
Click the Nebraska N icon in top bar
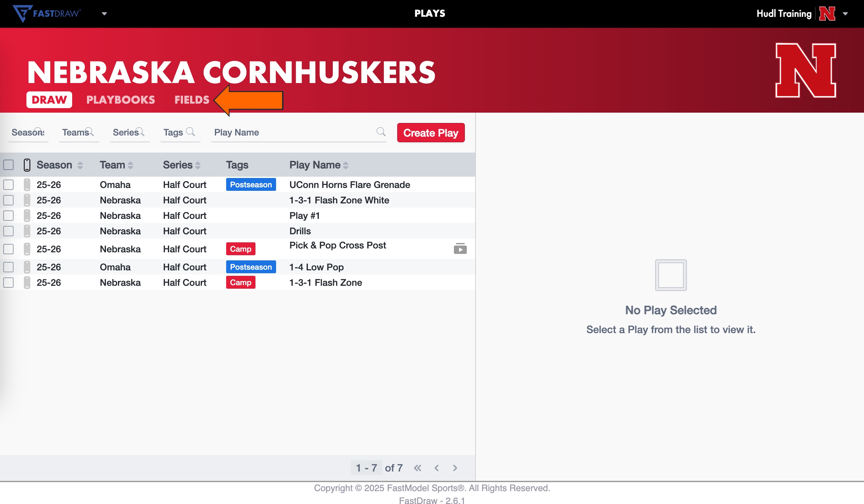[x=827, y=14]
